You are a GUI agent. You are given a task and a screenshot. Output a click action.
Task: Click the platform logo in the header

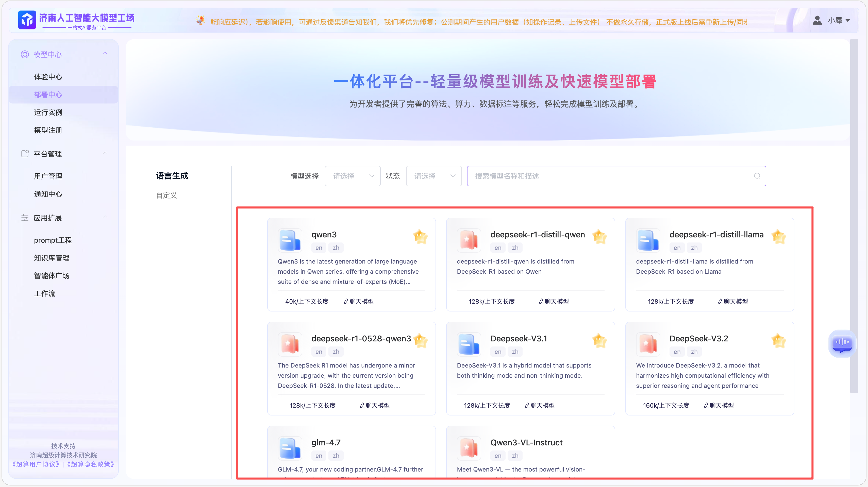pos(27,20)
